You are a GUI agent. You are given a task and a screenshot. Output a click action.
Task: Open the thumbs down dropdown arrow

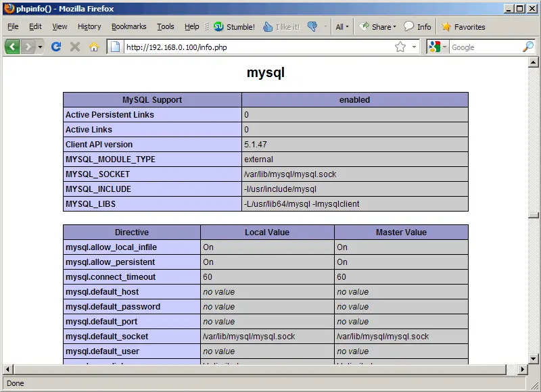click(x=325, y=26)
